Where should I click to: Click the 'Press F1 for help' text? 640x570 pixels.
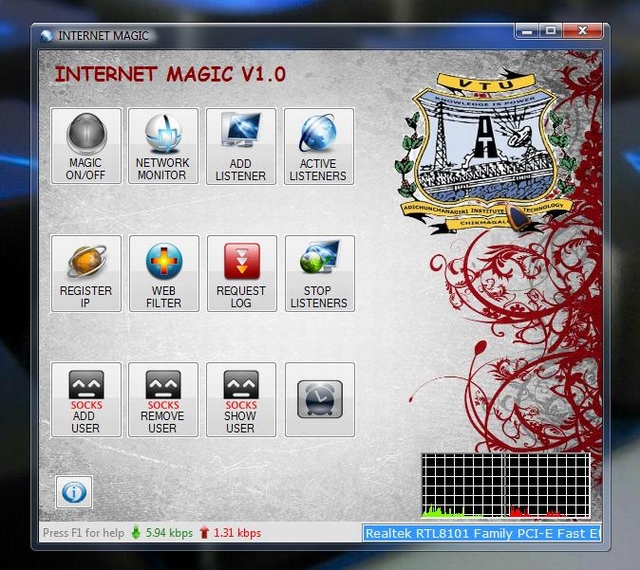pos(83,533)
